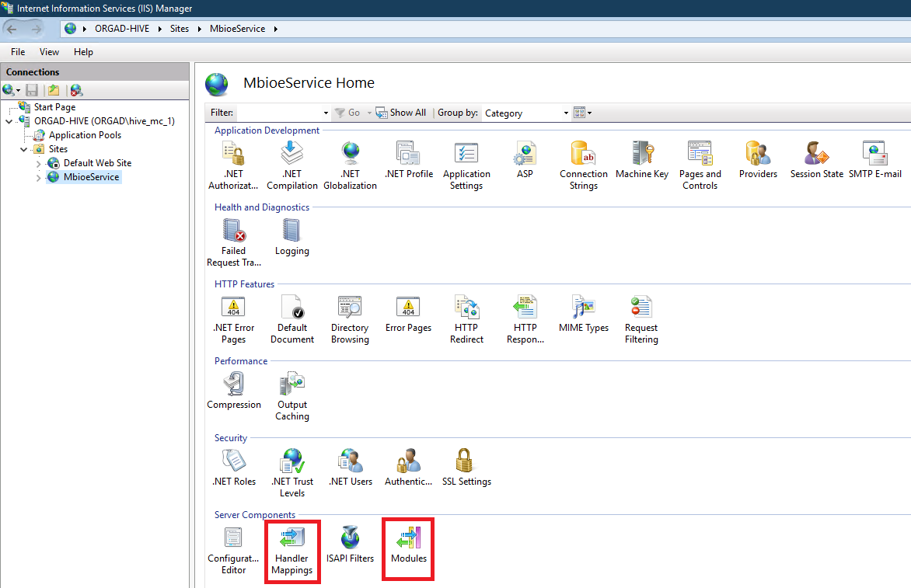Open HTTP Redirect feature
Screen dimensions: 911x588
click(466, 319)
